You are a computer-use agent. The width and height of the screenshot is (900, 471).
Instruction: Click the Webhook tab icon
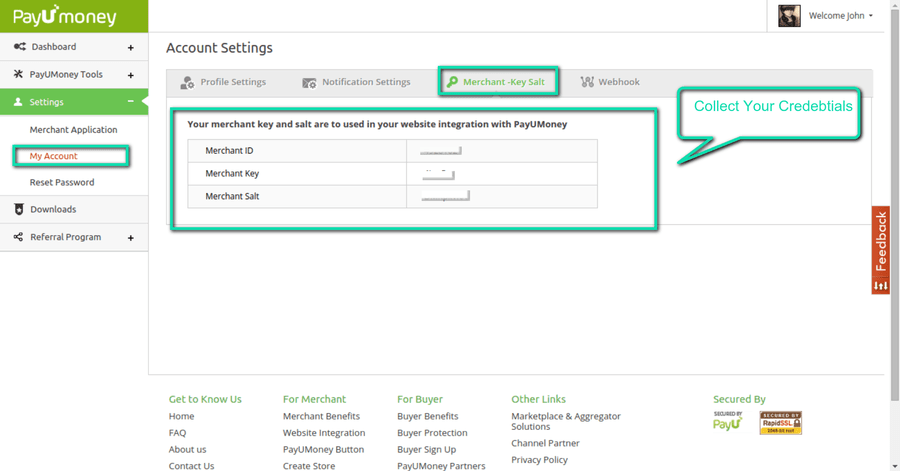(x=587, y=82)
